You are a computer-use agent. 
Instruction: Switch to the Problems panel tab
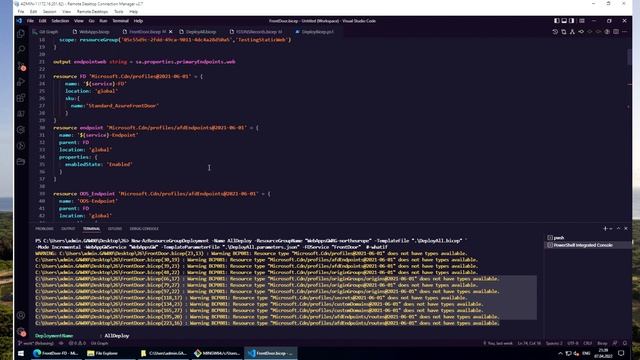tap(44, 229)
